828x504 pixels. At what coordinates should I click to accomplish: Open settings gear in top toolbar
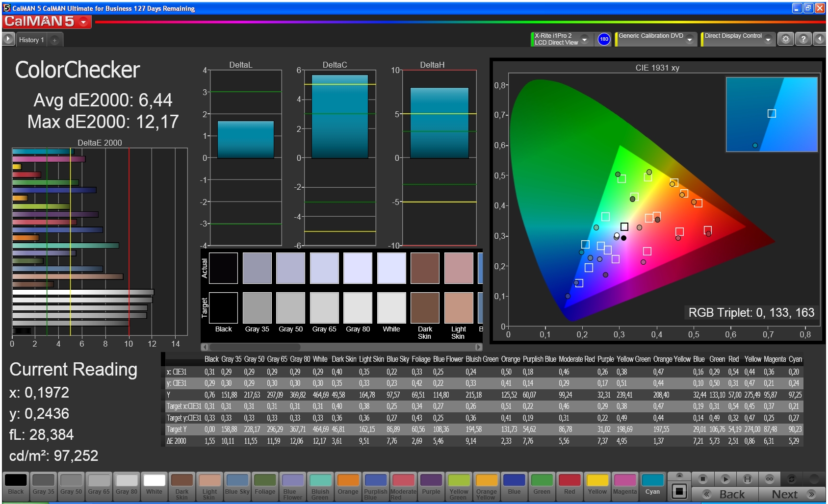coord(785,39)
